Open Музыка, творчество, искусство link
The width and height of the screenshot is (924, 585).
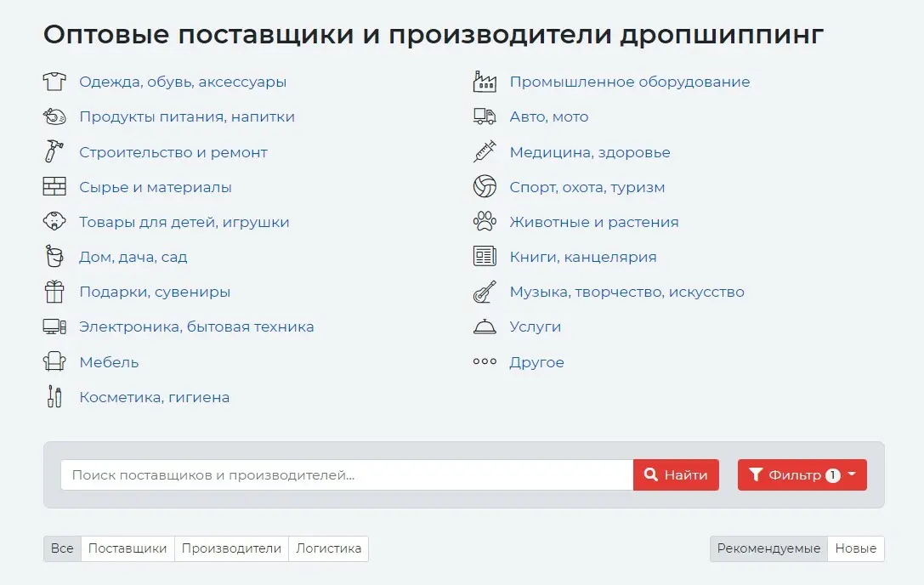[627, 292]
